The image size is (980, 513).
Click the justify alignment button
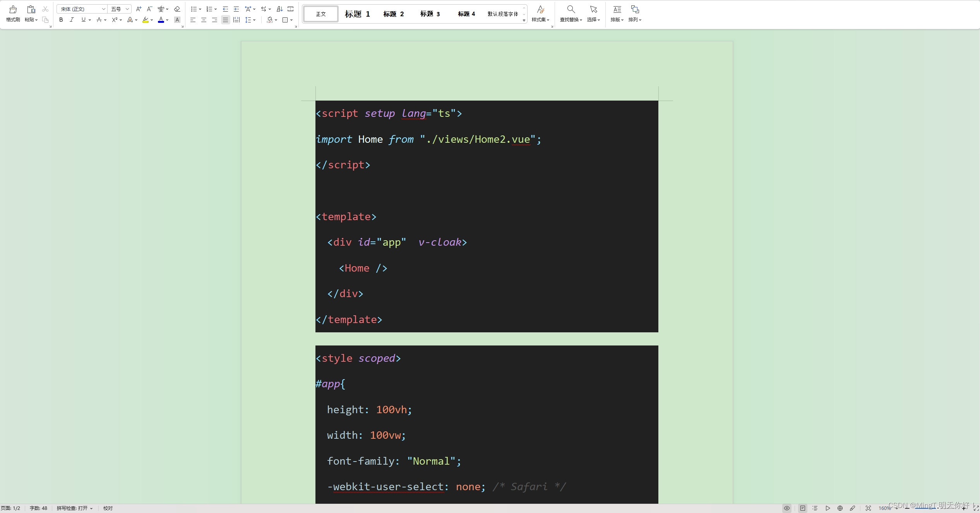pyautogui.click(x=225, y=20)
